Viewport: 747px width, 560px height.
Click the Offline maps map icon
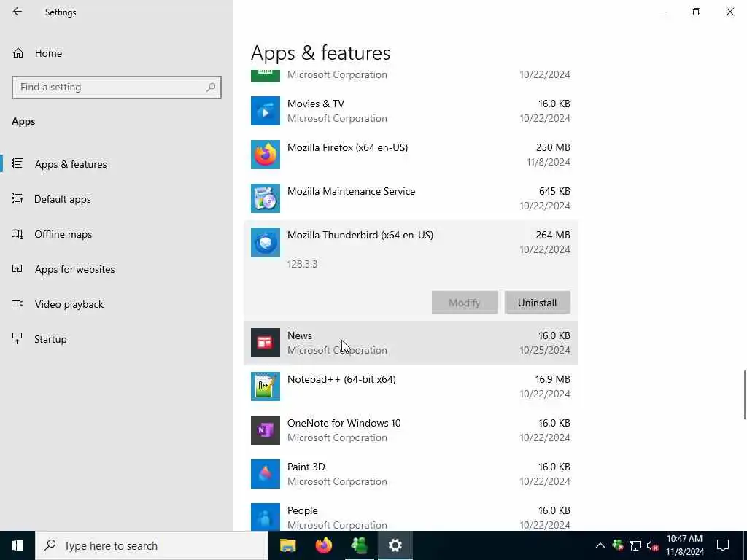tap(18, 234)
